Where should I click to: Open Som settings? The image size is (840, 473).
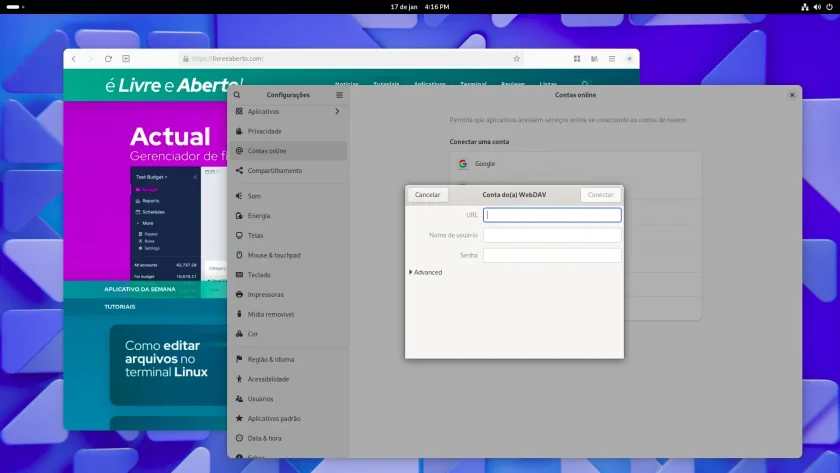click(288, 196)
